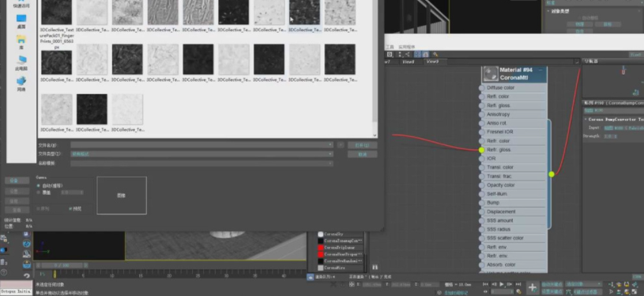Toggle Set Key mode button
This screenshot has width=644, height=296.
point(552,292)
